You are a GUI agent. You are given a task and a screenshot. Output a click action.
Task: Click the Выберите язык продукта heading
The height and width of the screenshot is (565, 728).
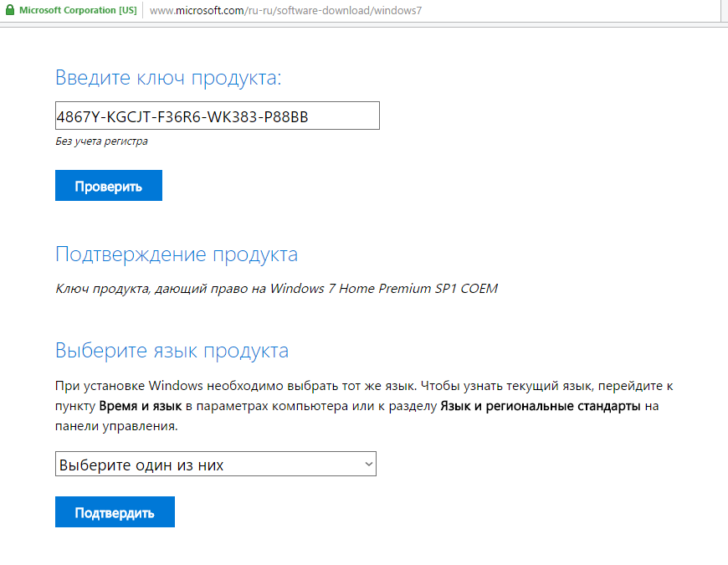click(x=172, y=351)
